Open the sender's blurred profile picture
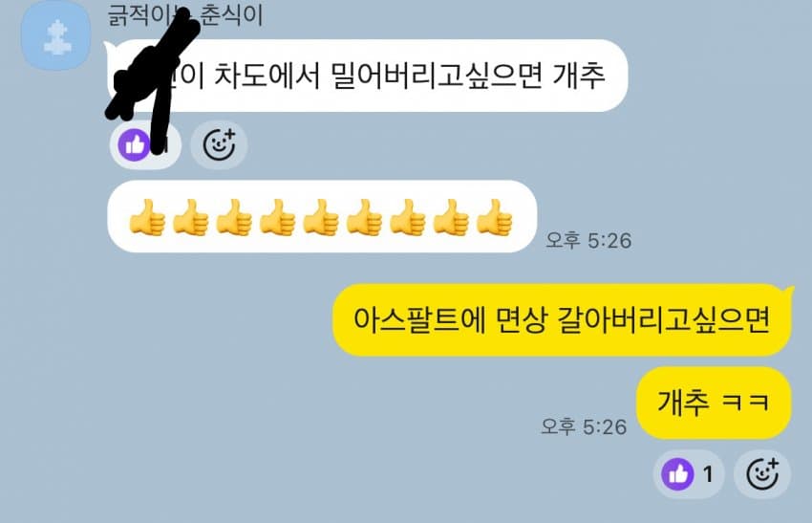 55,35
